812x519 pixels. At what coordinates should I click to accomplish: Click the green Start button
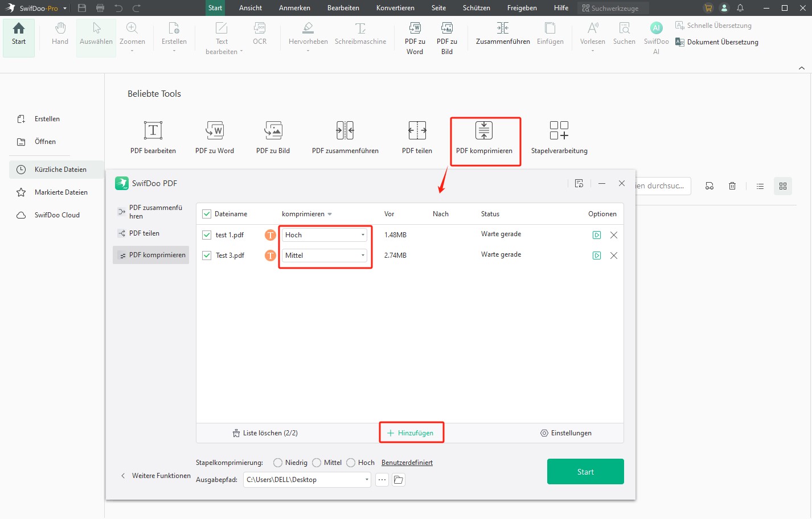pos(585,472)
